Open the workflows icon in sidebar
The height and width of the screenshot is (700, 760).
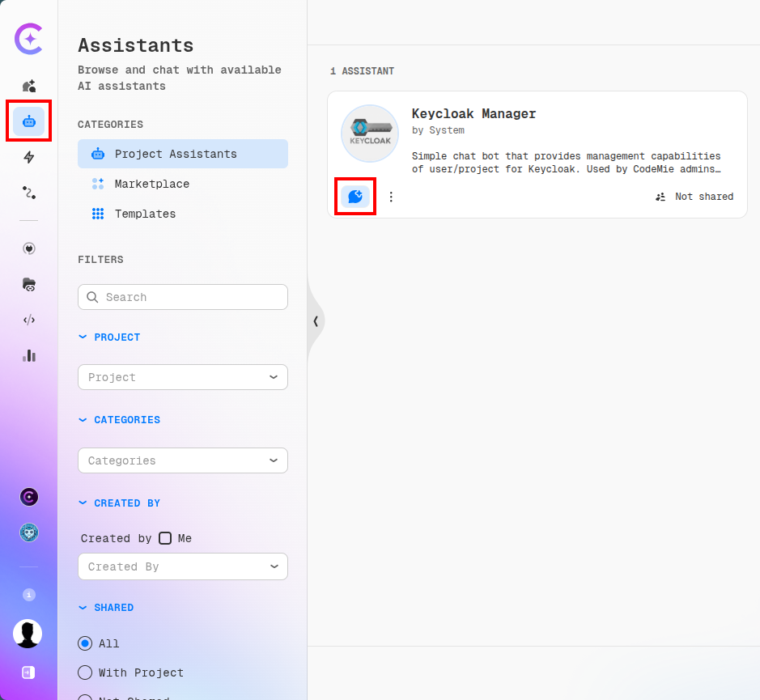[x=29, y=193]
